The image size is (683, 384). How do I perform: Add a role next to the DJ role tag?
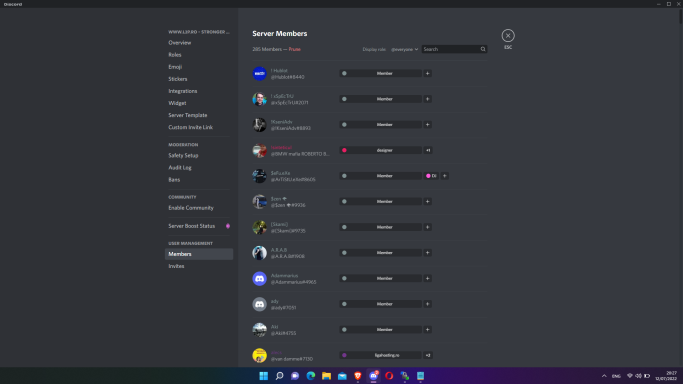point(444,176)
